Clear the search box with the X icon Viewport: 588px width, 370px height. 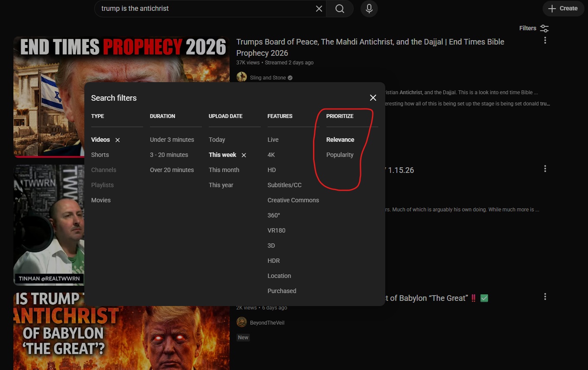click(319, 9)
